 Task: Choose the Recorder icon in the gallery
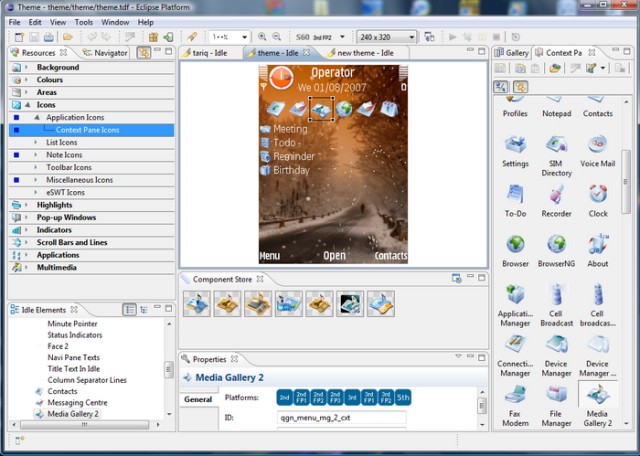pyautogui.click(x=556, y=194)
